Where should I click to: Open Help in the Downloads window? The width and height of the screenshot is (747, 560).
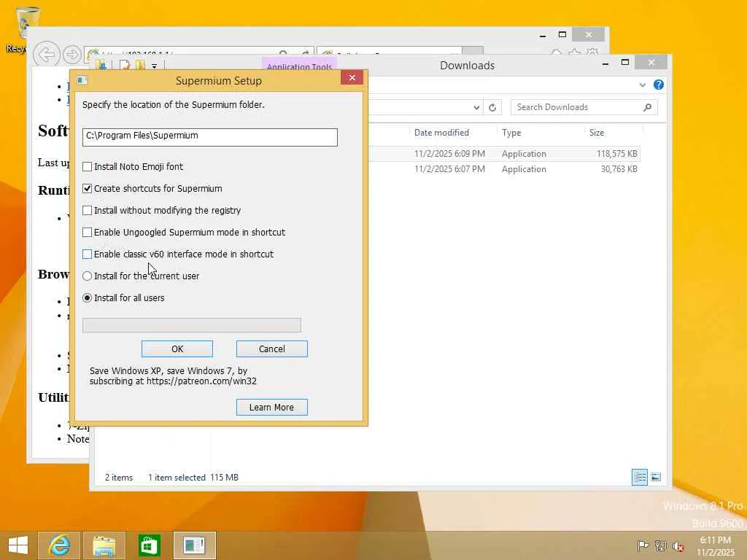pos(659,85)
